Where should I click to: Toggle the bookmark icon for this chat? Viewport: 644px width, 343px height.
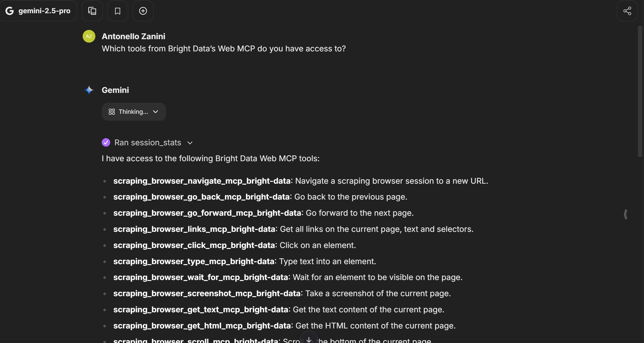click(117, 11)
